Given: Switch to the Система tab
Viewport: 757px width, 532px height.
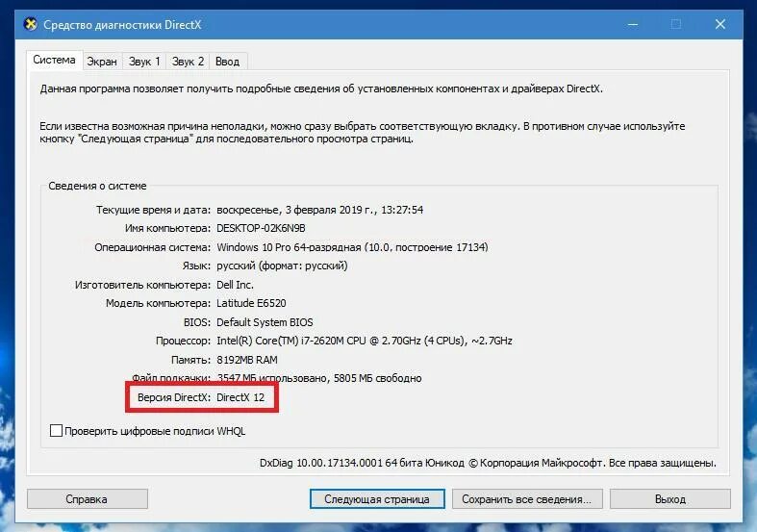Looking at the screenshot, I should pos(54,60).
